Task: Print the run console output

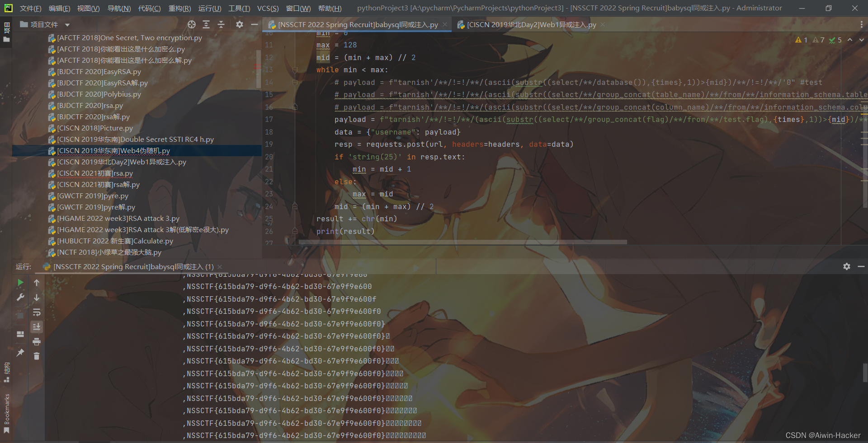Action: 37,341
